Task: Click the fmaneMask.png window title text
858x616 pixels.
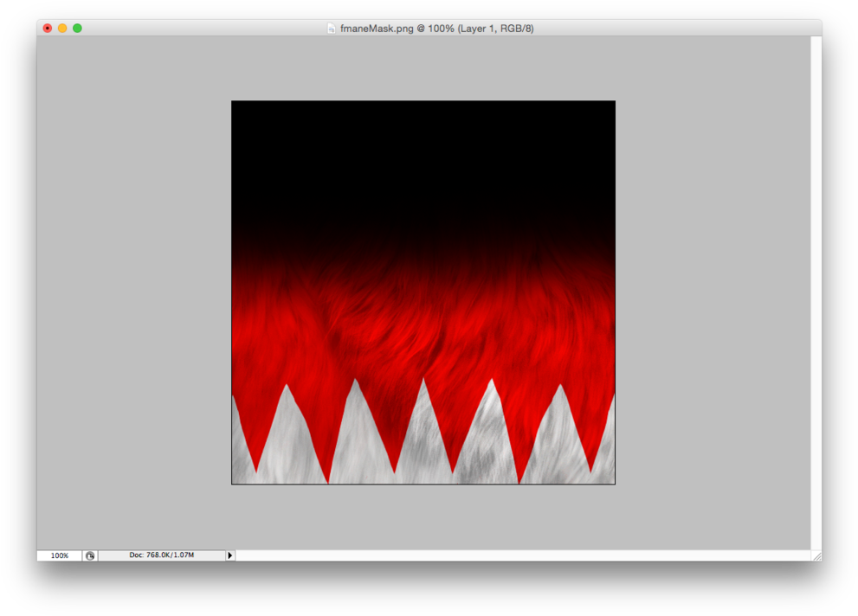Action: coord(436,29)
